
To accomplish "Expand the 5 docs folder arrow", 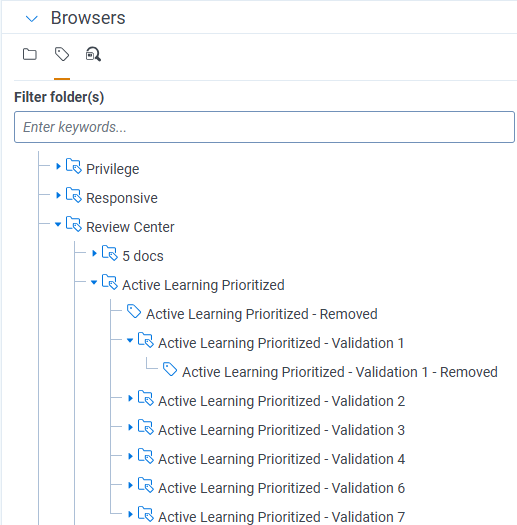I will 94,253.
